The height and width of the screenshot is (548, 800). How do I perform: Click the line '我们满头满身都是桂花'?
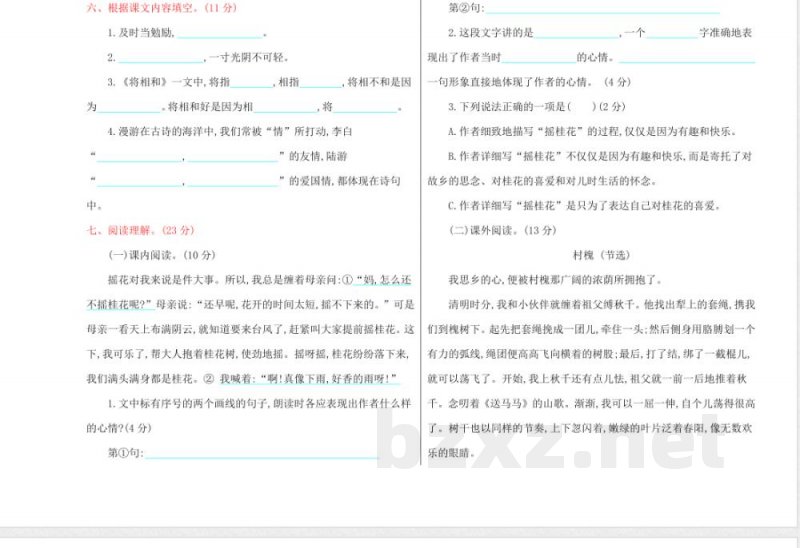click(x=143, y=379)
